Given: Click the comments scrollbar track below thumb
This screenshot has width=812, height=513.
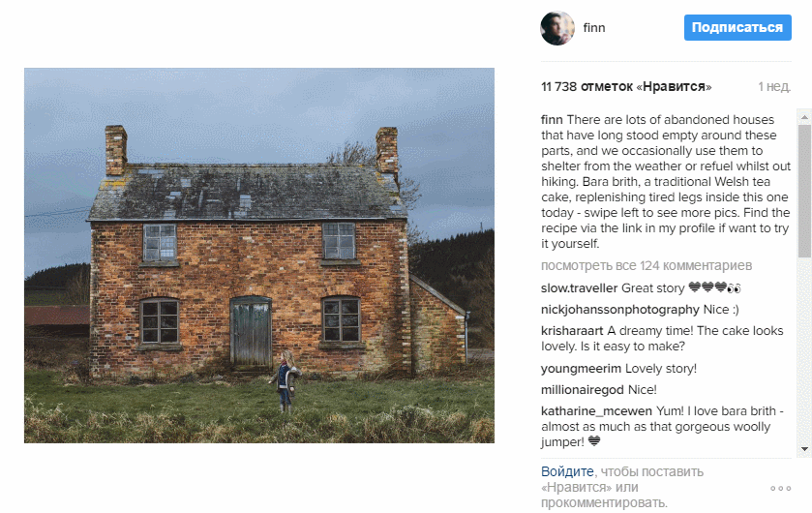Looking at the screenshot, I should [x=804, y=349].
